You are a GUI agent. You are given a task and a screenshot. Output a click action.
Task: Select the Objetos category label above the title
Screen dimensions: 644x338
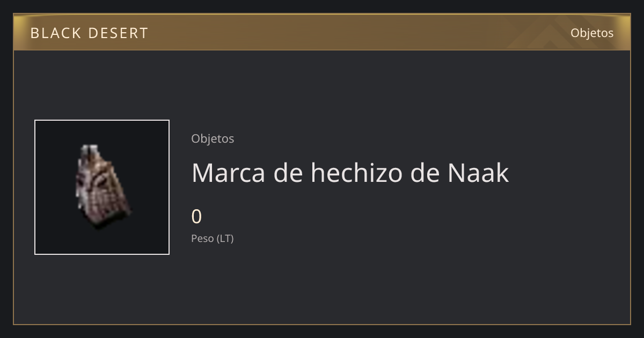(213, 138)
